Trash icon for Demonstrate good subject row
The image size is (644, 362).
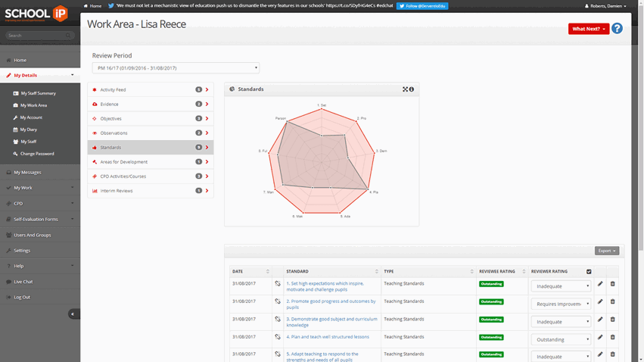612,320
